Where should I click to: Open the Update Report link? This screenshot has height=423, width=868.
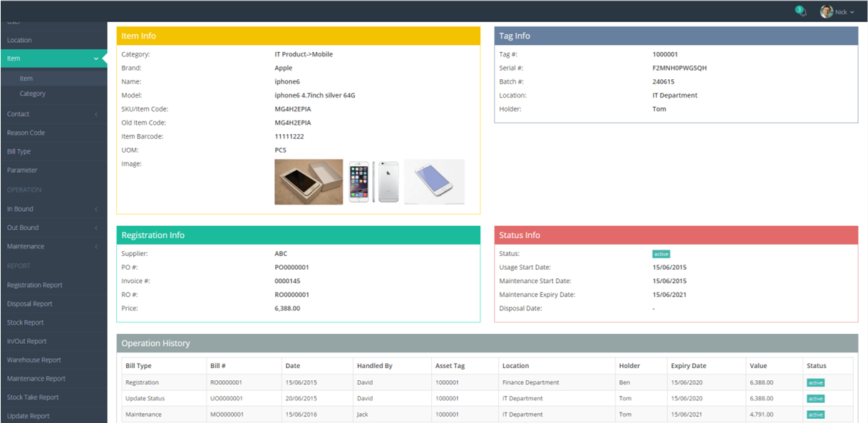pos(53,416)
